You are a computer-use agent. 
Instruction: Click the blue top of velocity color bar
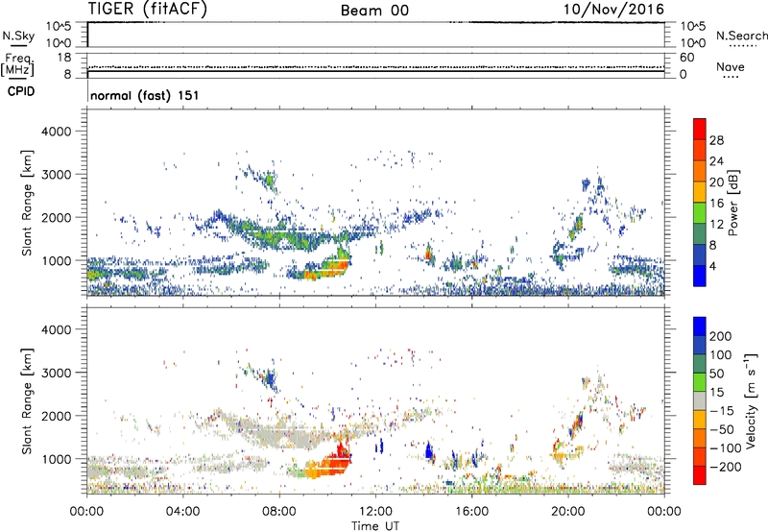point(700,326)
